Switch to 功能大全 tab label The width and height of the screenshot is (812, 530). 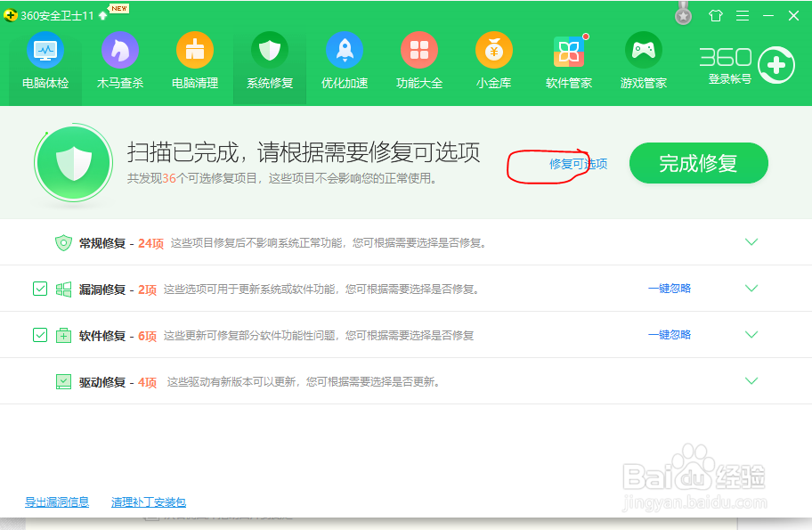tap(419, 83)
